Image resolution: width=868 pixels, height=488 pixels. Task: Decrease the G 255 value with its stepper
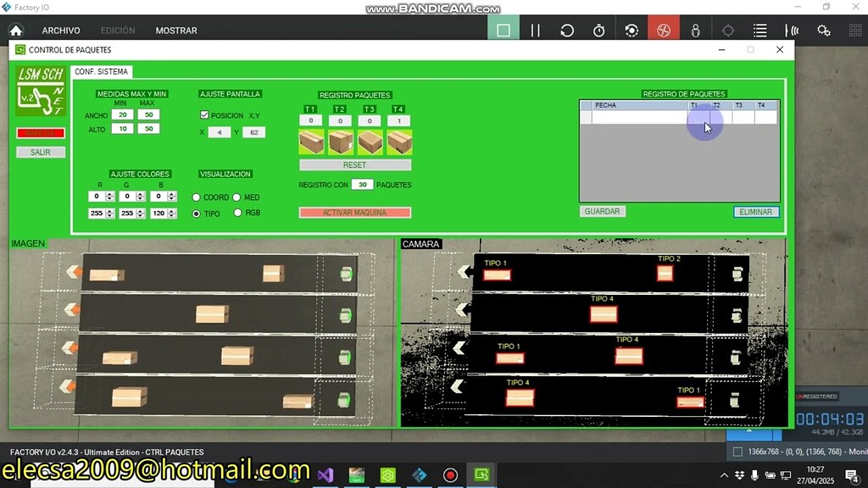(138, 216)
